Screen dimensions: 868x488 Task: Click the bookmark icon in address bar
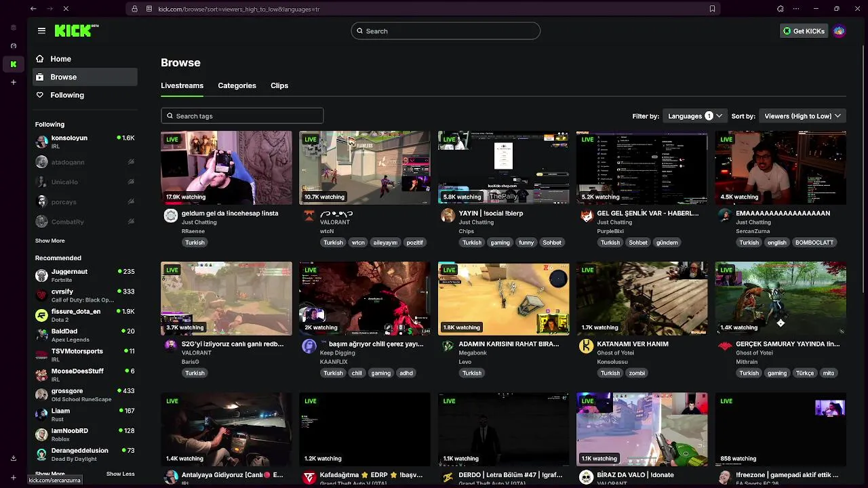(712, 9)
